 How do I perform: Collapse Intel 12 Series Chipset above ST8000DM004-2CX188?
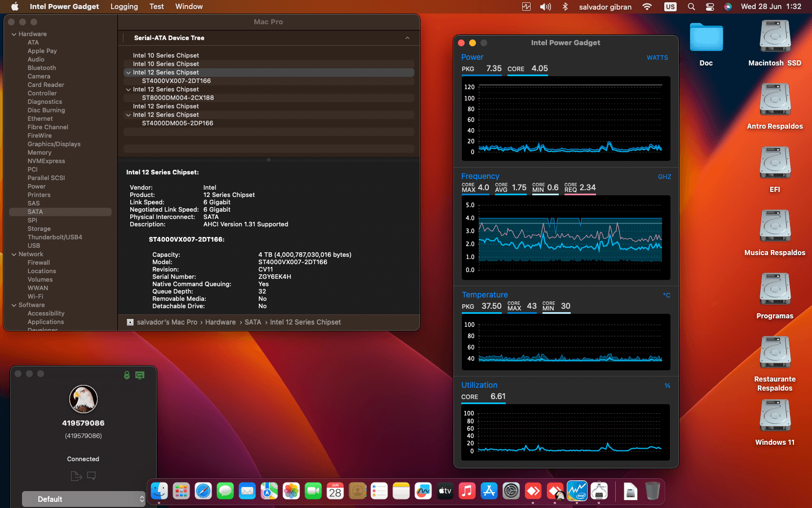[x=129, y=90]
